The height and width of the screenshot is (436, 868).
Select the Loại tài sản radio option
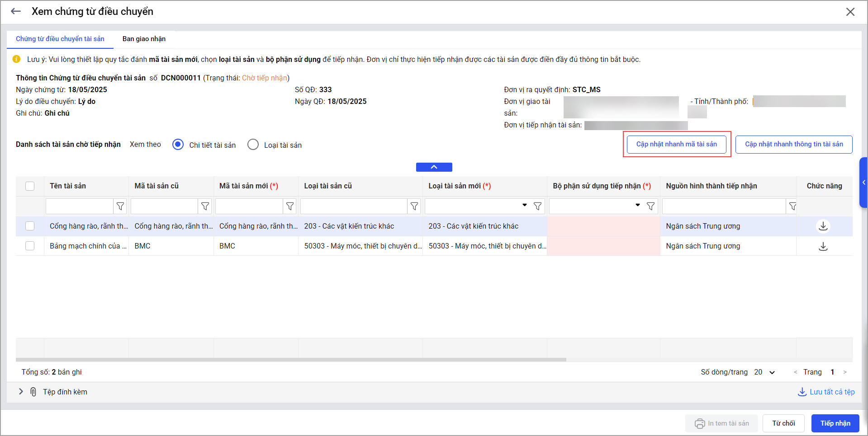(x=253, y=145)
